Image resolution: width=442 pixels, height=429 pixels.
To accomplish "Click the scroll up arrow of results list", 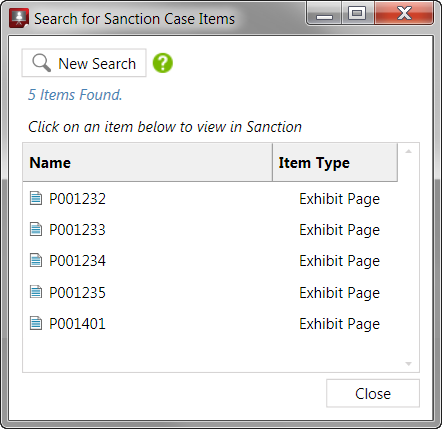I will [409, 152].
